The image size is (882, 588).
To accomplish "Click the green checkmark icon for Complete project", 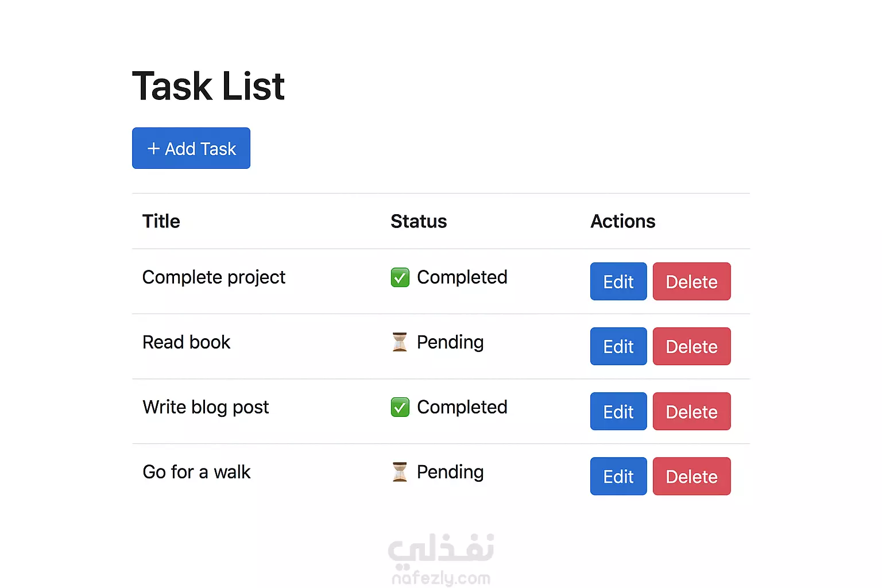I will click(400, 277).
